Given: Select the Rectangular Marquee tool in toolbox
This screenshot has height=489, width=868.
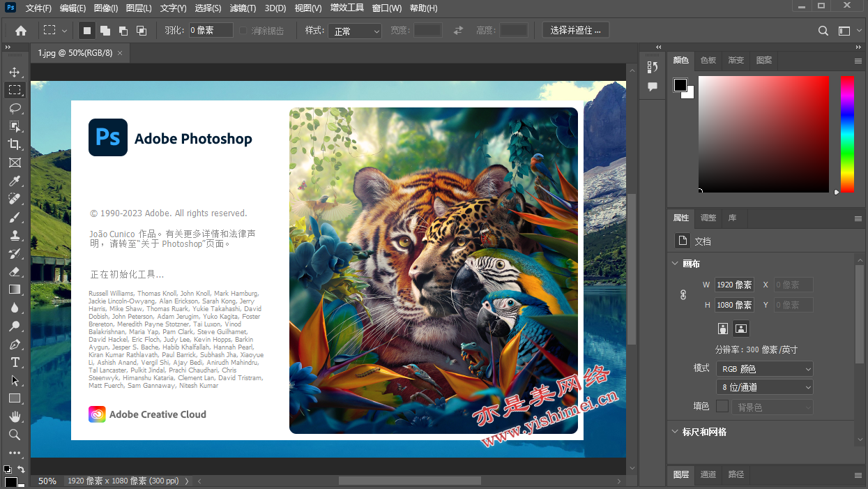Looking at the screenshot, I should click(15, 90).
